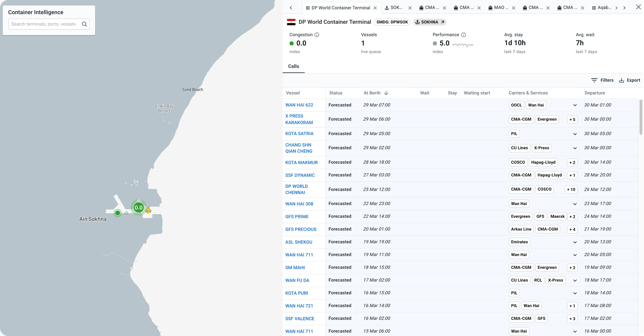Open the SOKHNA port link
This screenshot has height=336, width=644.
point(429,22)
